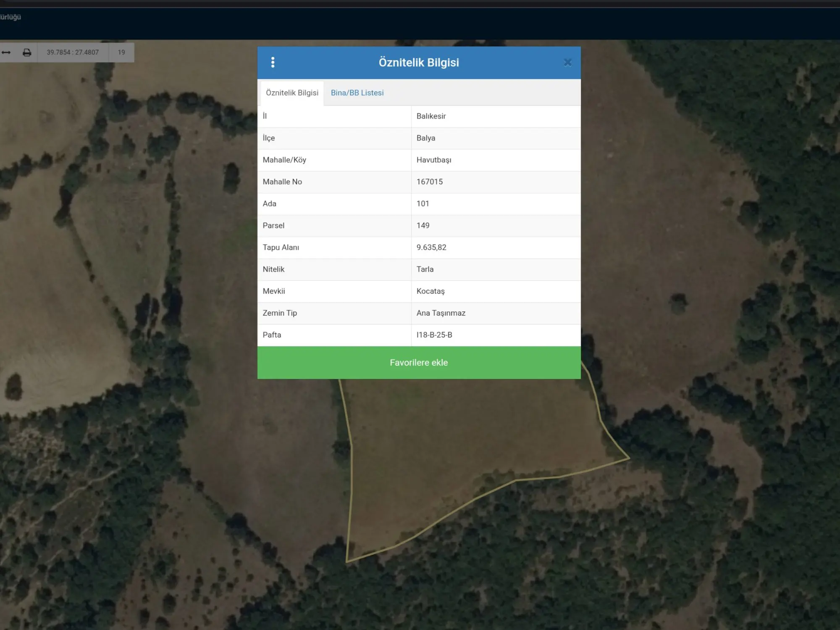The height and width of the screenshot is (630, 840).
Task: Click the Pafta value I18-B-25-B
Action: click(x=434, y=335)
